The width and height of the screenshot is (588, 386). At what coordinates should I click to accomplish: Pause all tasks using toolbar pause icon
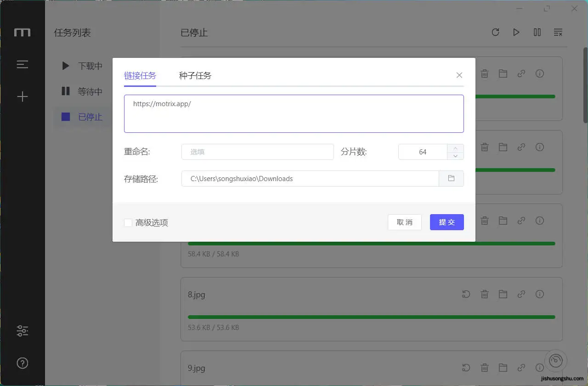click(537, 32)
